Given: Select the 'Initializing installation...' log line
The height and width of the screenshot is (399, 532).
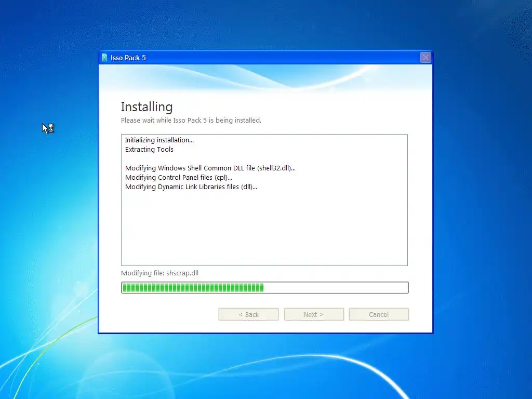Looking at the screenshot, I should point(159,140).
